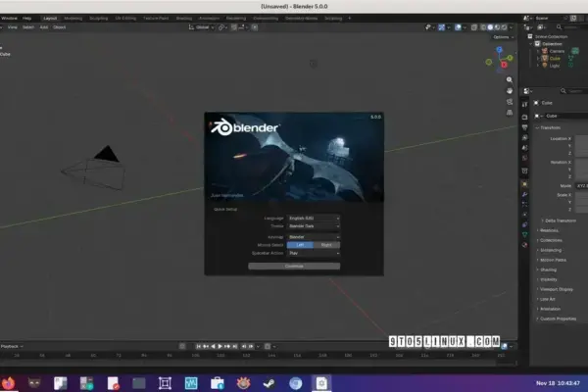Viewport: 588px width, 392px height.
Task: Click the blue Z axis gizmo
Action: pyautogui.click(x=499, y=50)
